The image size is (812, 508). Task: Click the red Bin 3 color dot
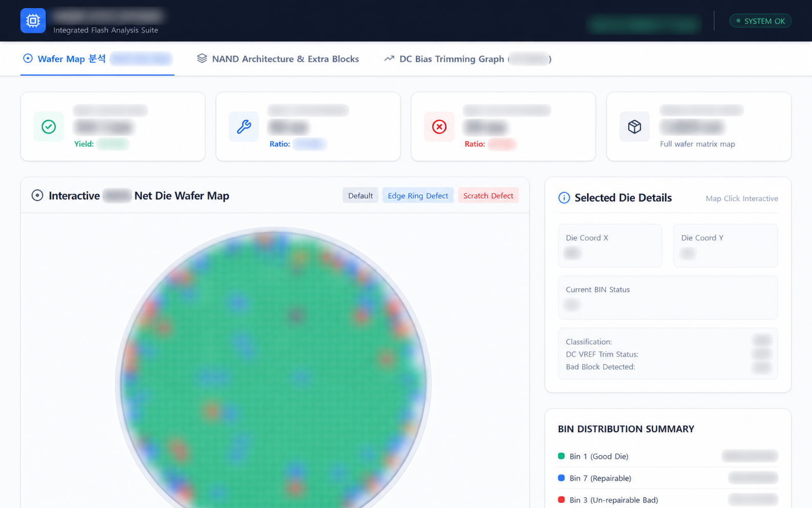(x=561, y=499)
